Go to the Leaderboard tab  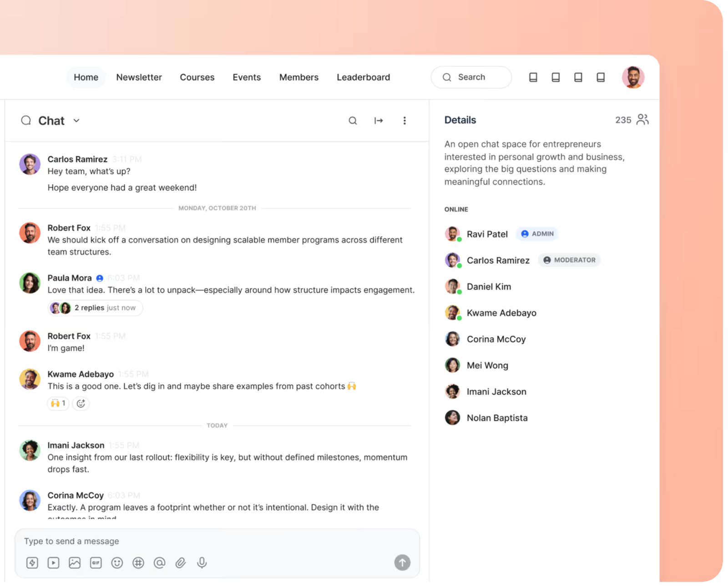363,77
